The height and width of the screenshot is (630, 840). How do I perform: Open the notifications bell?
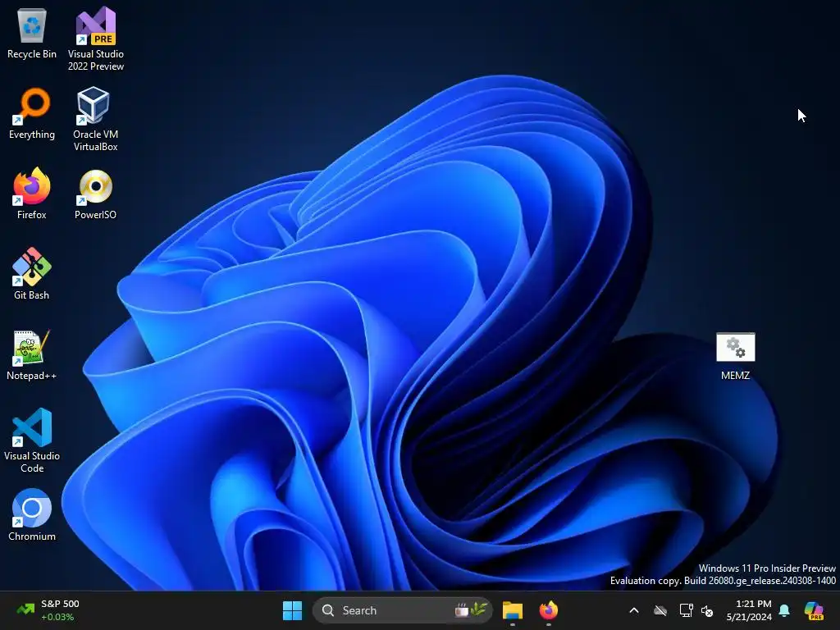click(784, 610)
